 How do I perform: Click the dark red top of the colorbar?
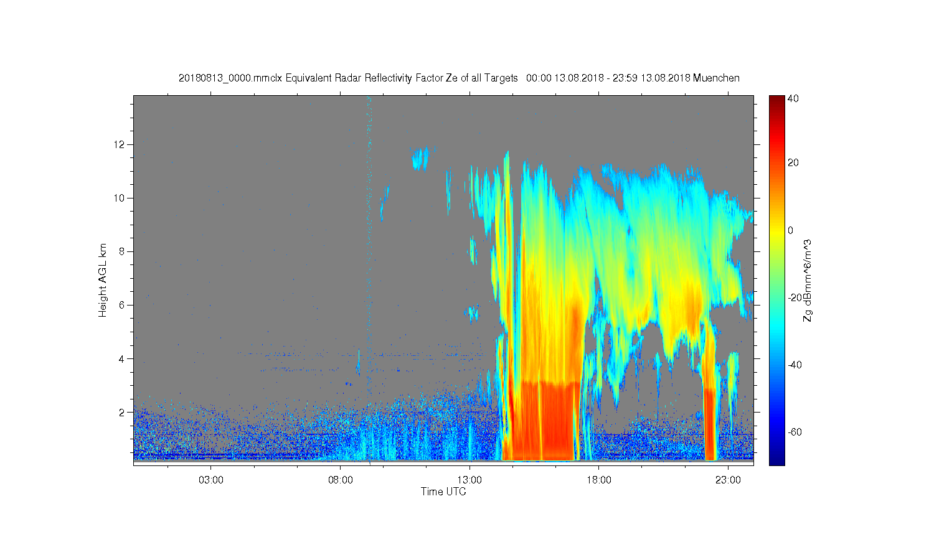click(x=776, y=100)
